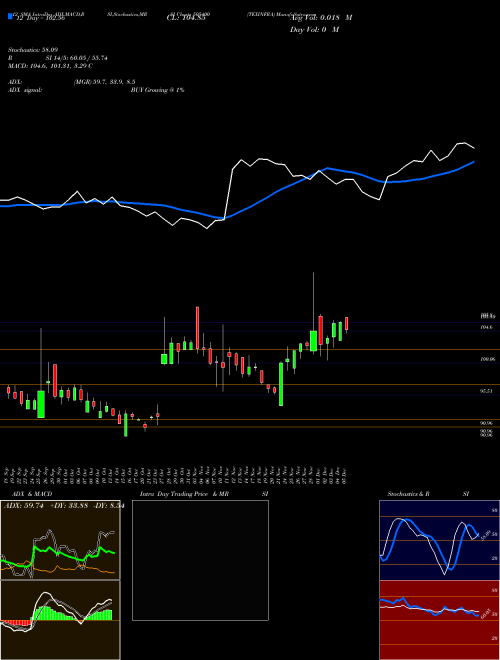Select the 'ADX: 59.74' header value
The image size is (500, 660).
click(24, 506)
